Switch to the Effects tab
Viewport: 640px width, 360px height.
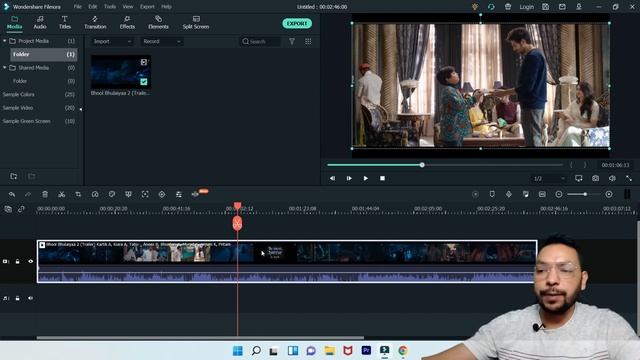click(x=127, y=22)
